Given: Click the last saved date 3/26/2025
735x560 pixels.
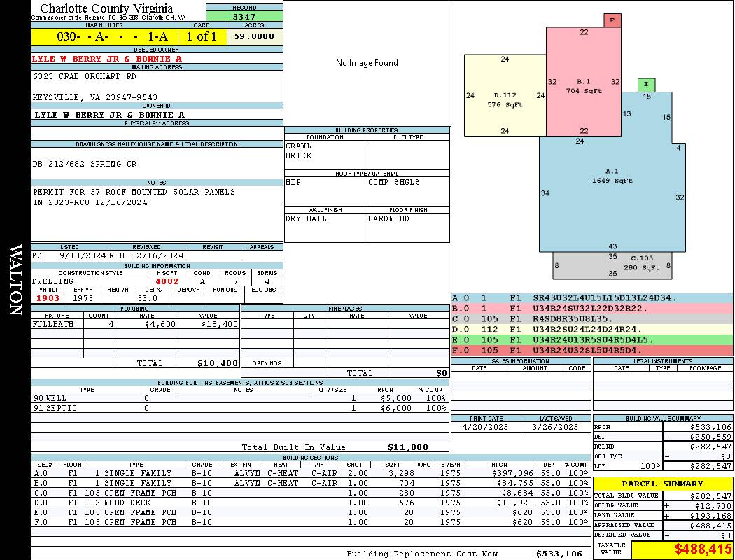Looking at the screenshot, I should (x=556, y=428).
